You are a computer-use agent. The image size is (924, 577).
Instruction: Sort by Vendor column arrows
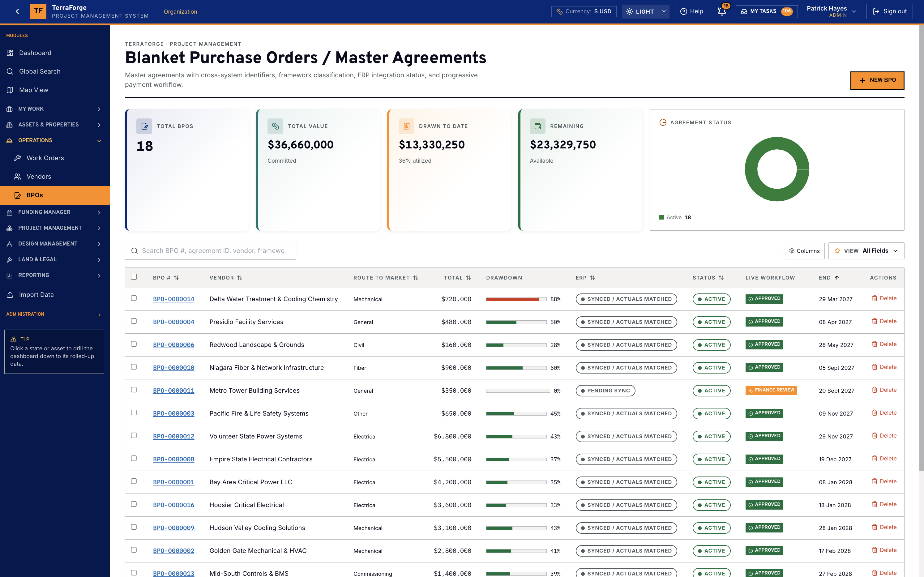tap(240, 278)
